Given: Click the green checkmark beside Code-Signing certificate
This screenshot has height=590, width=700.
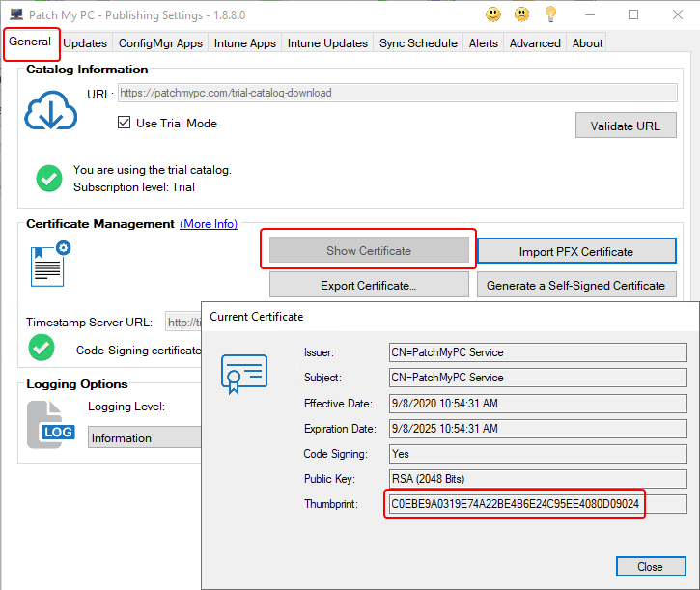Looking at the screenshot, I should [42, 348].
